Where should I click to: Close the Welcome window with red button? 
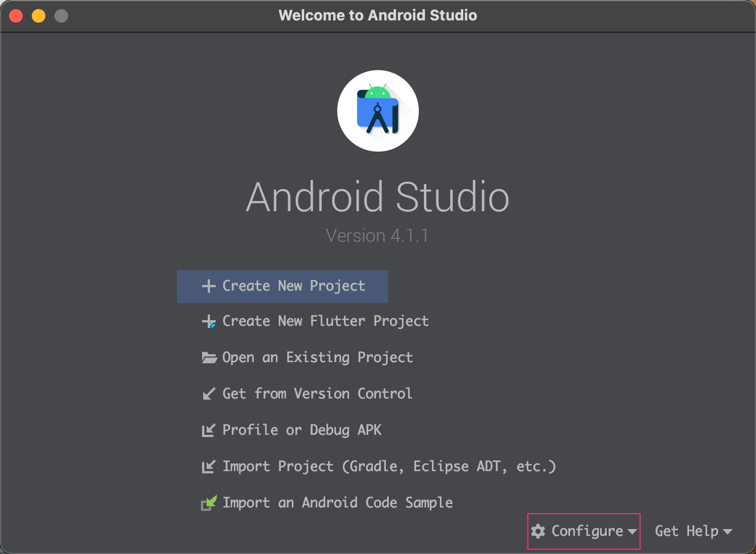click(16, 16)
